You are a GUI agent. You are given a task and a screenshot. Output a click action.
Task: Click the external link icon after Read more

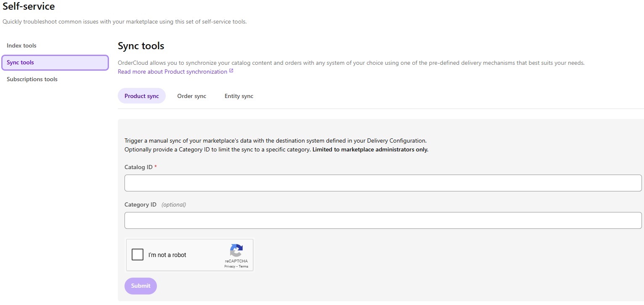231,71
